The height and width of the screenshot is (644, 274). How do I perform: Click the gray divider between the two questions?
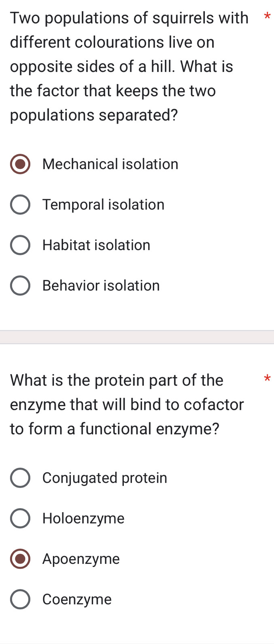(x=137, y=336)
